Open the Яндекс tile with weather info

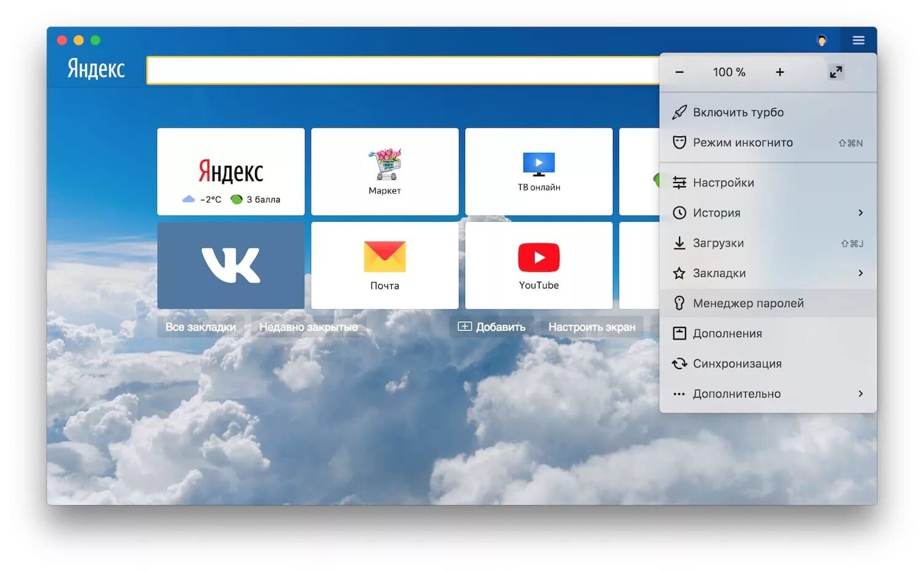[231, 171]
